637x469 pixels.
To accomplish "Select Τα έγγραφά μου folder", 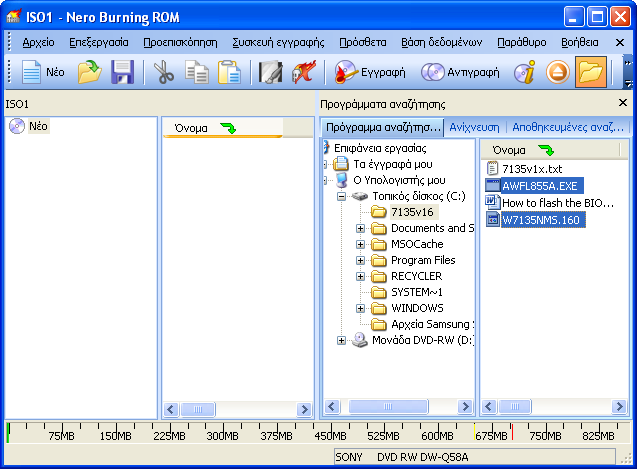I will point(392,164).
